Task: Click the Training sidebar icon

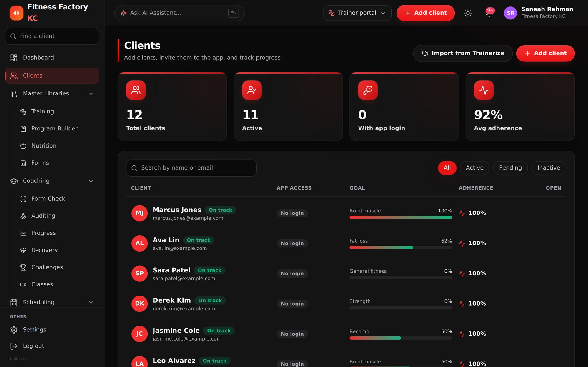Action: (x=23, y=111)
